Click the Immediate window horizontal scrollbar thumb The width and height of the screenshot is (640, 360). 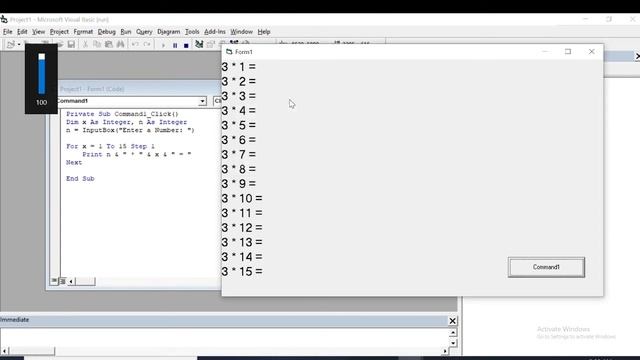click(31, 351)
